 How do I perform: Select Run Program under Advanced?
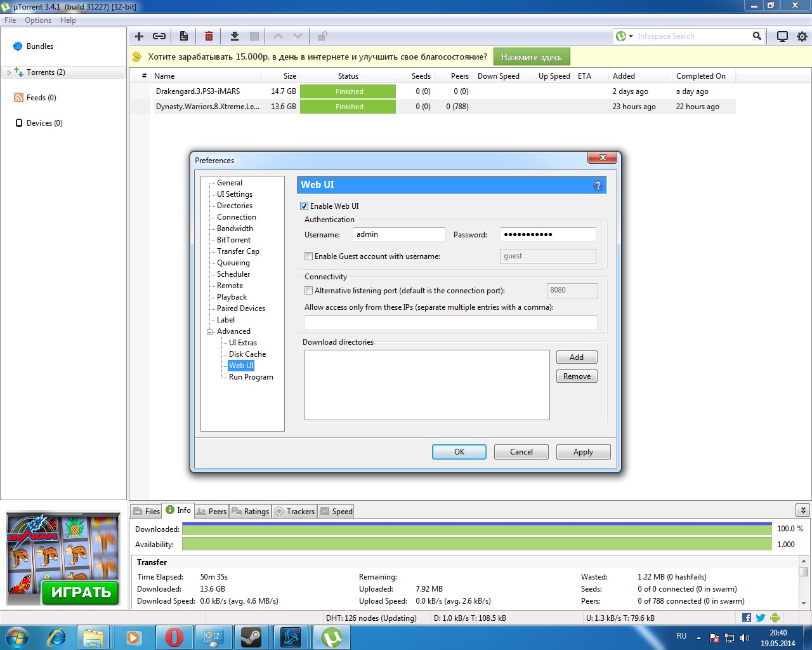coord(251,377)
